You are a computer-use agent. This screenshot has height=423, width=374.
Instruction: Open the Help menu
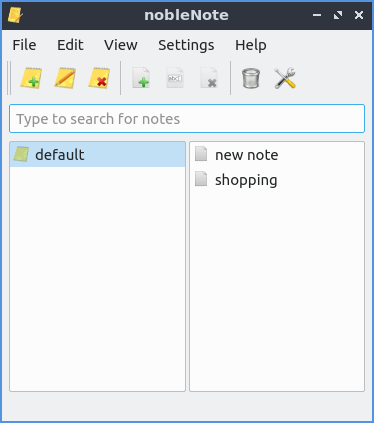251,45
